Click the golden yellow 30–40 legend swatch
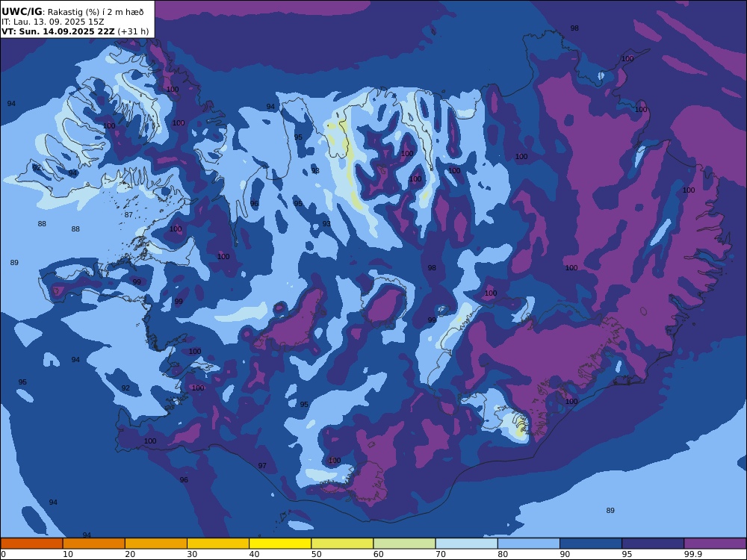This screenshot has width=747, height=560. [218, 544]
